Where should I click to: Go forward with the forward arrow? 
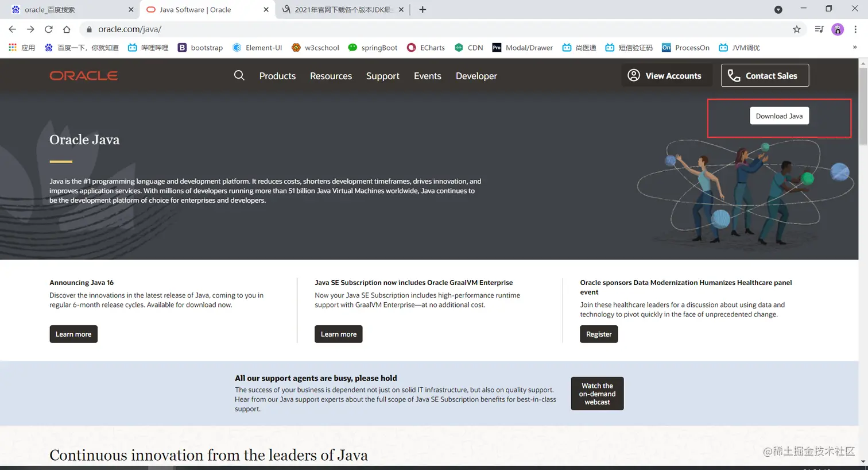(x=30, y=29)
